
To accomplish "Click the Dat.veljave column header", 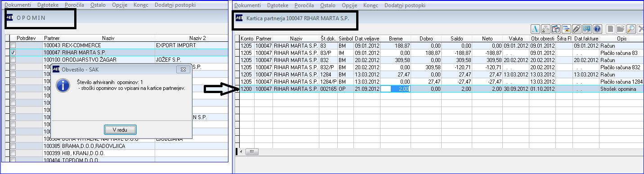I will pos(367,38).
